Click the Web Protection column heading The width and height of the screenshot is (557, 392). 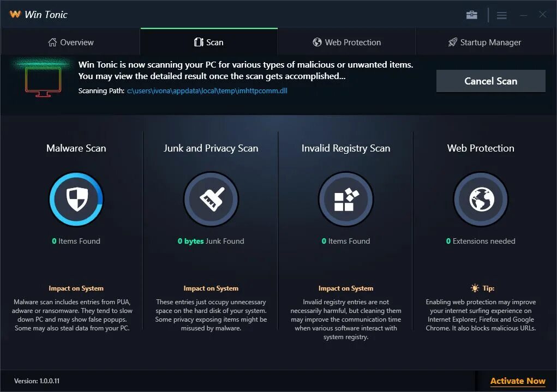[481, 148]
